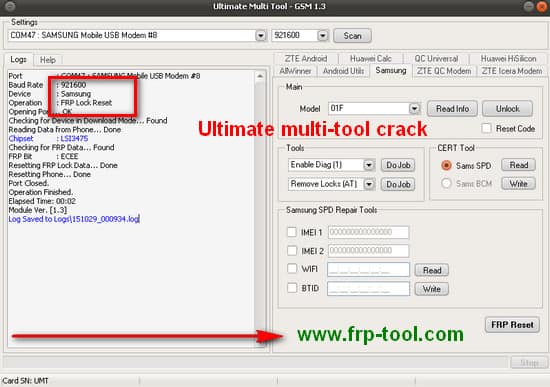Switch to the Help tab

coord(48,60)
